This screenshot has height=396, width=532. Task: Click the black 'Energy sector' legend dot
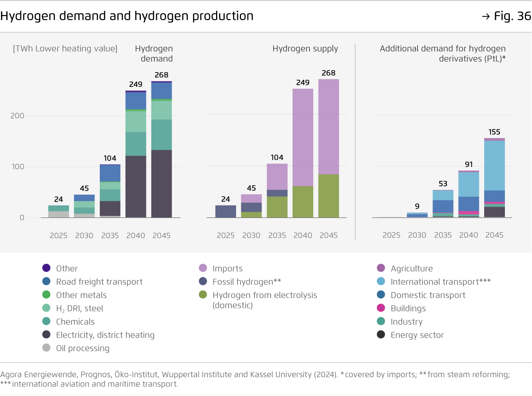pos(381,334)
